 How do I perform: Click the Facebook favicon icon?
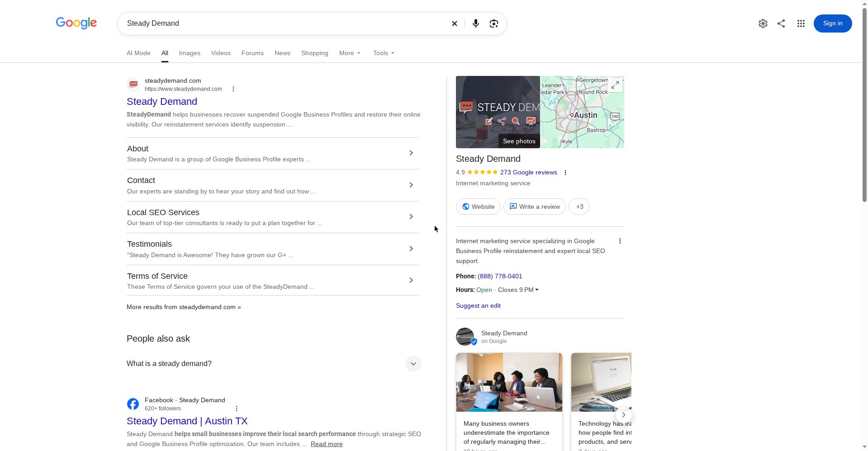[x=133, y=404]
